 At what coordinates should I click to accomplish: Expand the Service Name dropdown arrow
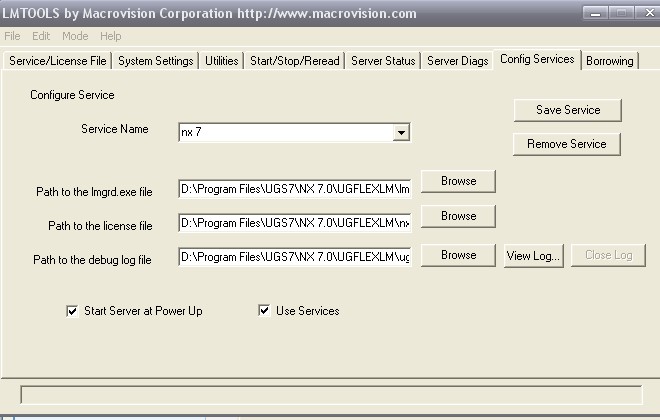(402, 133)
